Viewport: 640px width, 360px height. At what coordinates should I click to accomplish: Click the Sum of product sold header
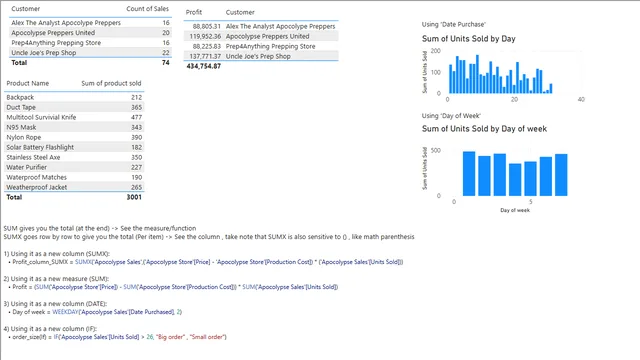[111, 83]
